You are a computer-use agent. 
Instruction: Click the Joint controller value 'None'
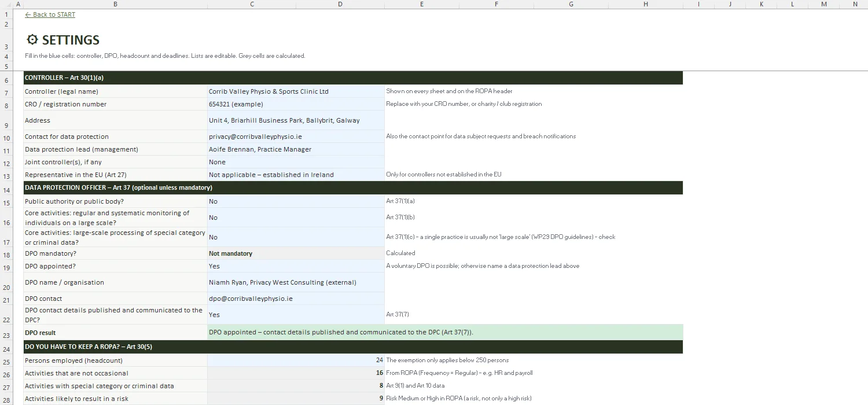coord(296,162)
